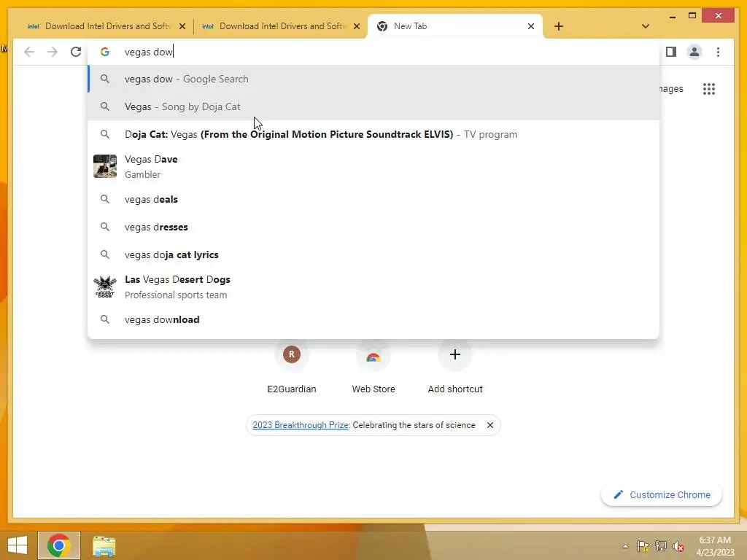Click the Customize Chrome button

(662, 495)
